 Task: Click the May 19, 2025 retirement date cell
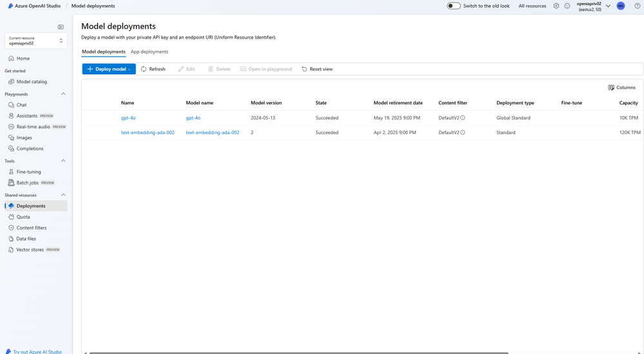click(x=396, y=118)
